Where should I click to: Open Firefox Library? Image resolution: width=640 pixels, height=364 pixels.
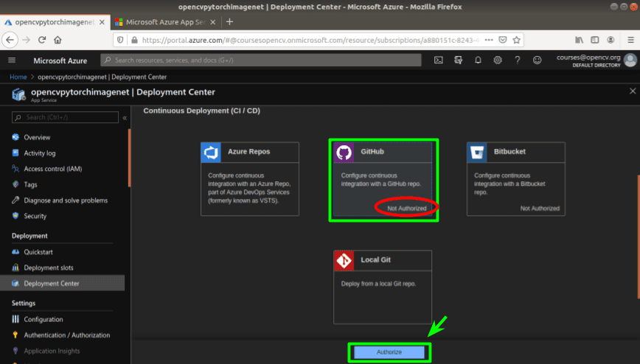(580, 40)
